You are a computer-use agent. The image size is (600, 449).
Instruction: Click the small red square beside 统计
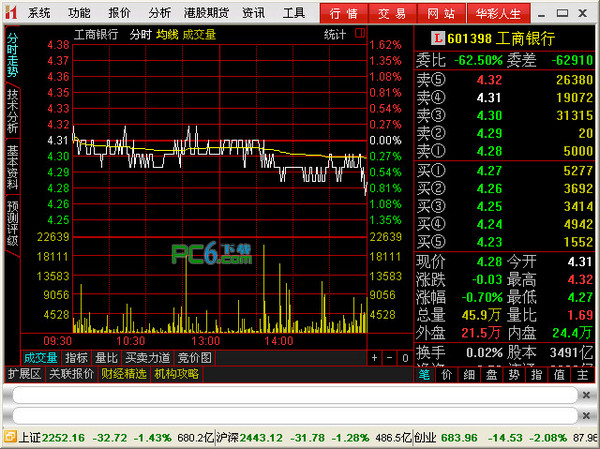pyautogui.click(x=356, y=34)
